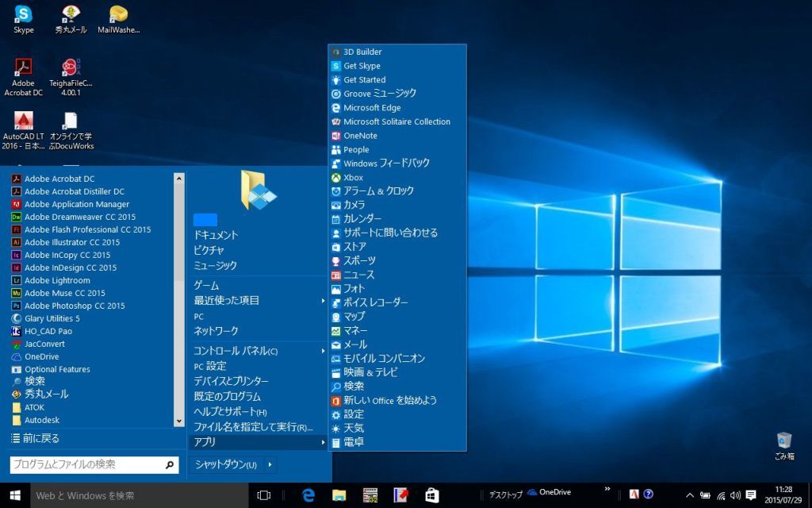812x508 pixels.
Task: Open the Store icon on the taskbar
Action: coord(431,495)
